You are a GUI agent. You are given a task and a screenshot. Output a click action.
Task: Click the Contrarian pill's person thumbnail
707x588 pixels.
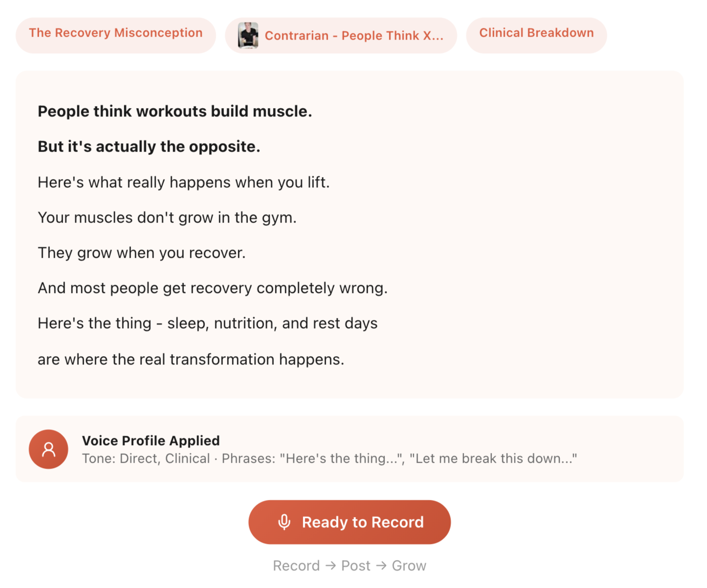point(248,35)
